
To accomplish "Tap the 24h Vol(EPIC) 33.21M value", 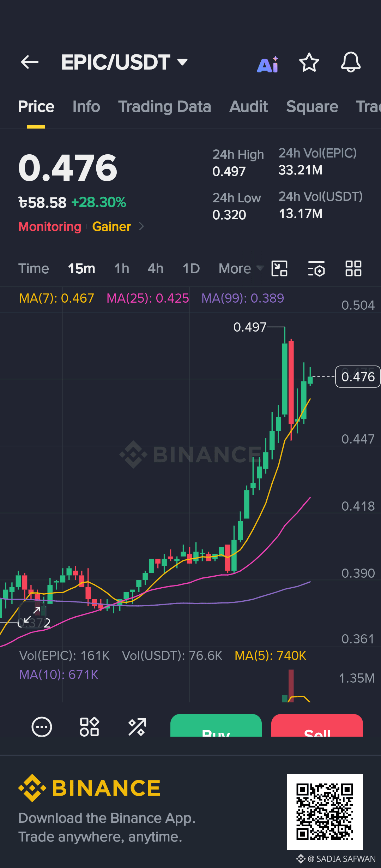I will (x=301, y=170).
